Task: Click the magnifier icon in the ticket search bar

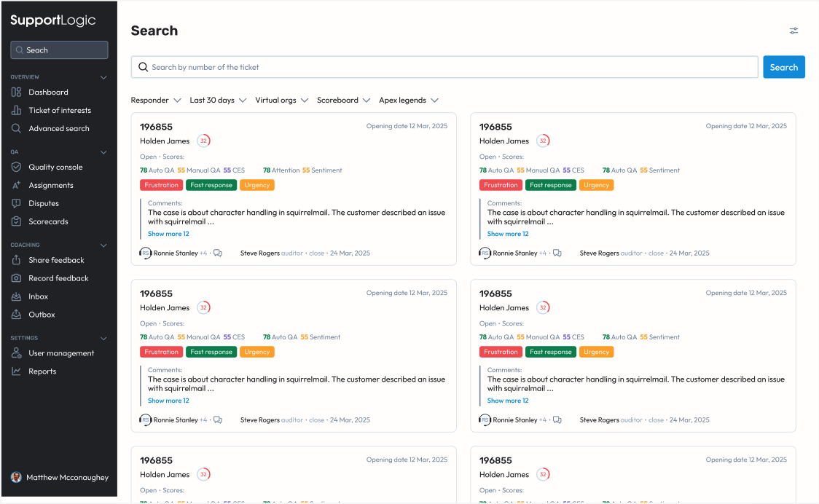Action: [x=143, y=67]
